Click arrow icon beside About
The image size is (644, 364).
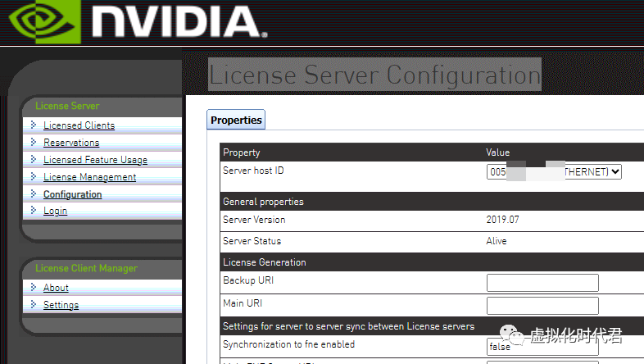[34, 288]
